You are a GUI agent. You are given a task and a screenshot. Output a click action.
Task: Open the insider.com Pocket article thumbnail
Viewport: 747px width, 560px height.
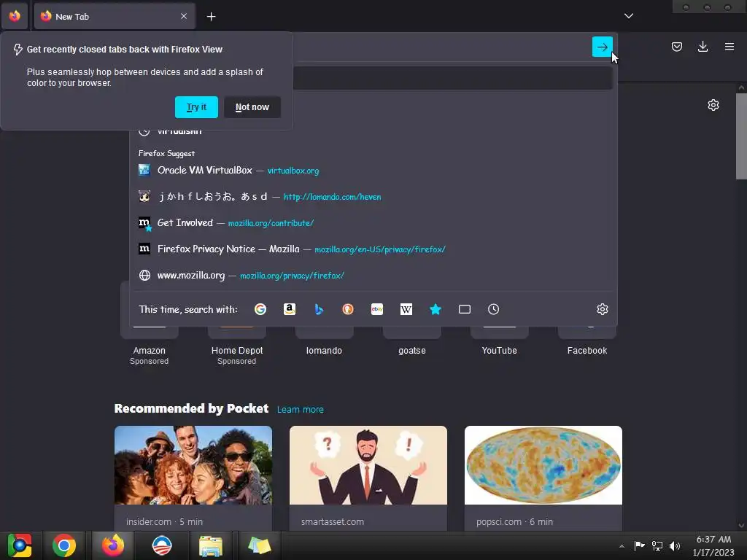[193, 465]
